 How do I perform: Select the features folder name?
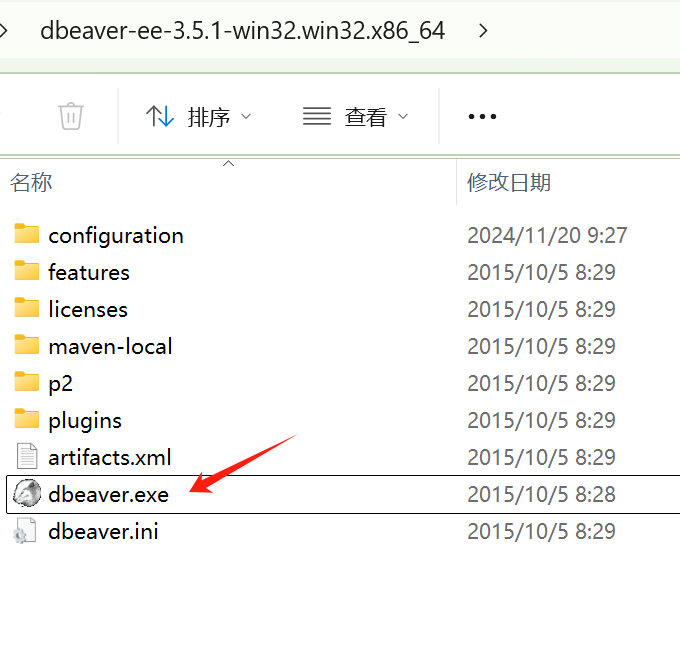[89, 272]
